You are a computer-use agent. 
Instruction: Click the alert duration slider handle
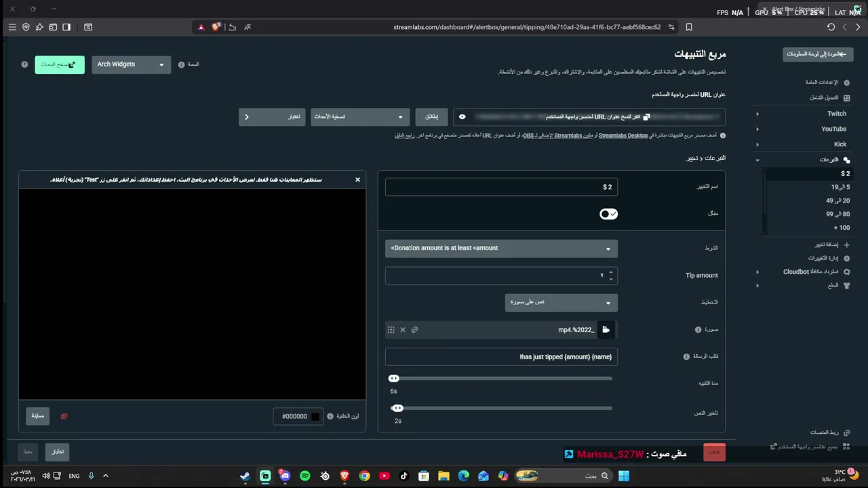394,378
